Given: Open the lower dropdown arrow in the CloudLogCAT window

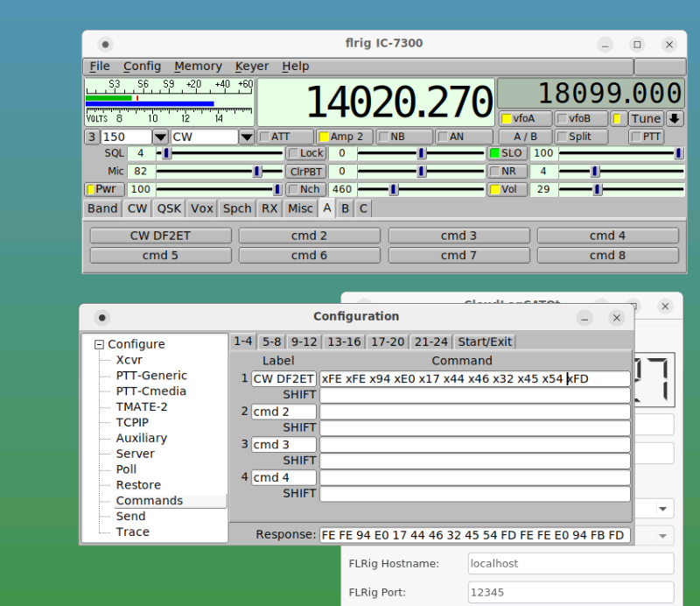Looking at the screenshot, I should point(663,536).
